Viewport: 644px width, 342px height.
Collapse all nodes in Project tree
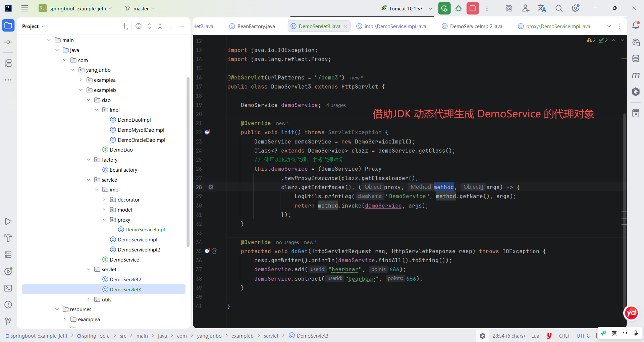pyautogui.click(x=160, y=26)
